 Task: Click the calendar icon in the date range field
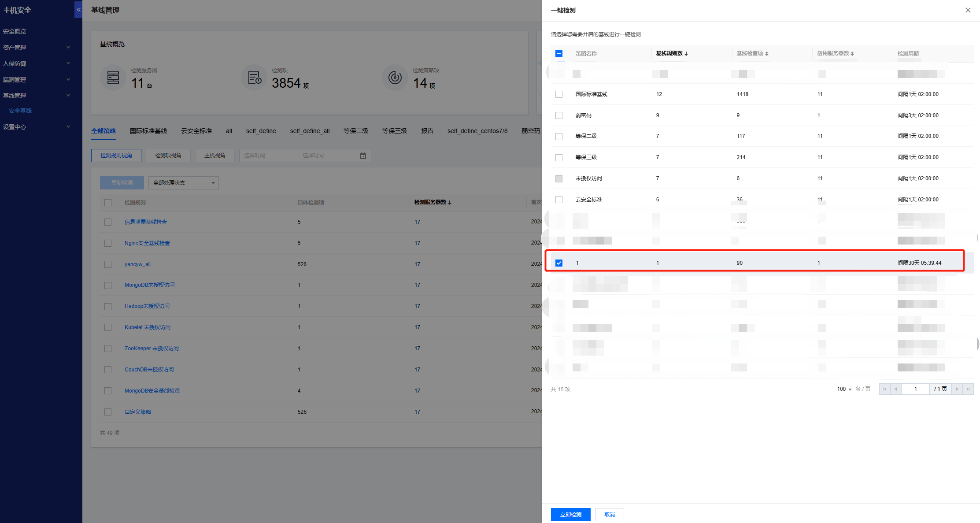coord(363,156)
